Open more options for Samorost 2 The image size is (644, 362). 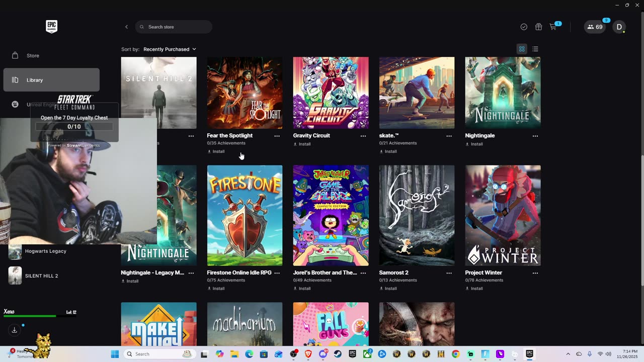coord(449,273)
